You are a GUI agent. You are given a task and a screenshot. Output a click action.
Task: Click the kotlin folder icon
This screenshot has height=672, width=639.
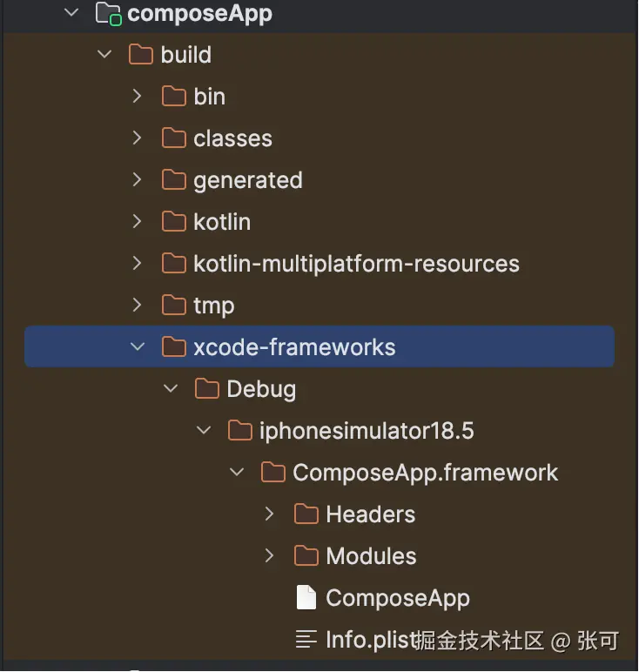pos(174,222)
